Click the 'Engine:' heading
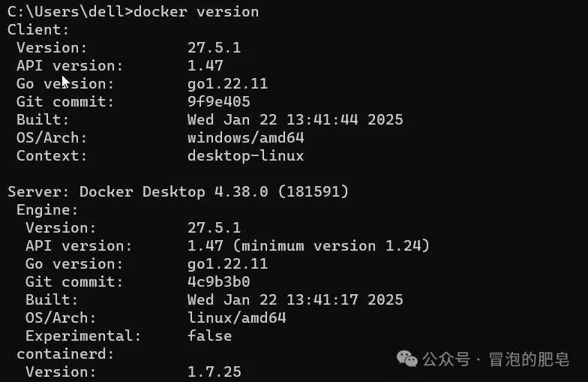Screen dimensions: 588x382 click(x=47, y=209)
